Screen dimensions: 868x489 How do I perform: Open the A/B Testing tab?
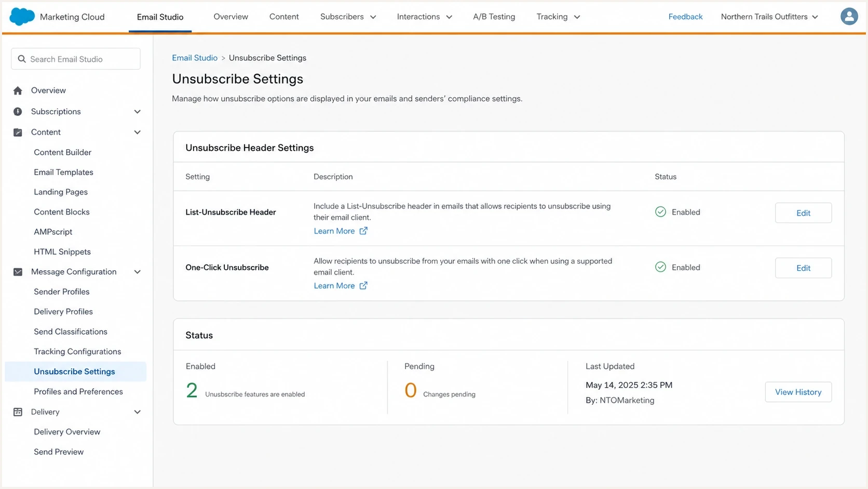[x=494, y=17]
